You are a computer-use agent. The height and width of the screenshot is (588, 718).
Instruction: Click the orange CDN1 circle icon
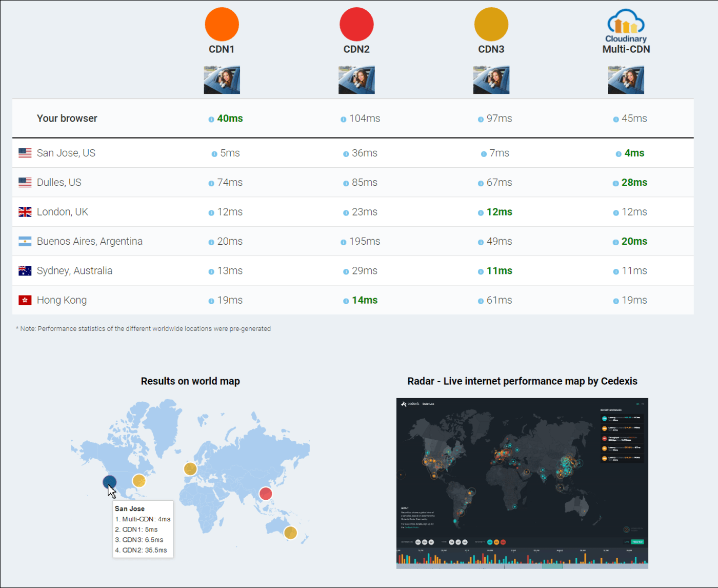pyautogui.click(x=222, y=24)
